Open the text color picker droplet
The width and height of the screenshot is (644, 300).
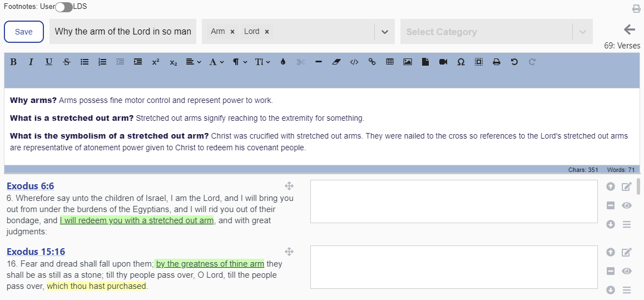pyautogui.click(x=283, y=62)
